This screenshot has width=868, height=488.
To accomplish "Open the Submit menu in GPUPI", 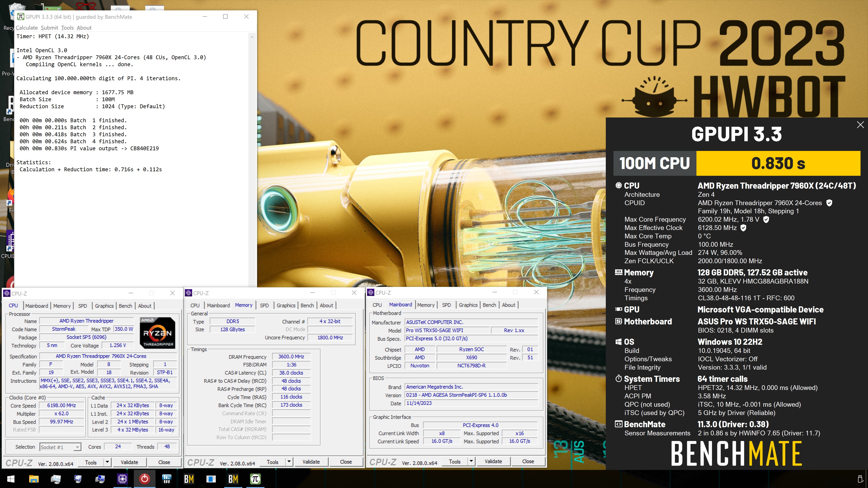I will [50, 28].
